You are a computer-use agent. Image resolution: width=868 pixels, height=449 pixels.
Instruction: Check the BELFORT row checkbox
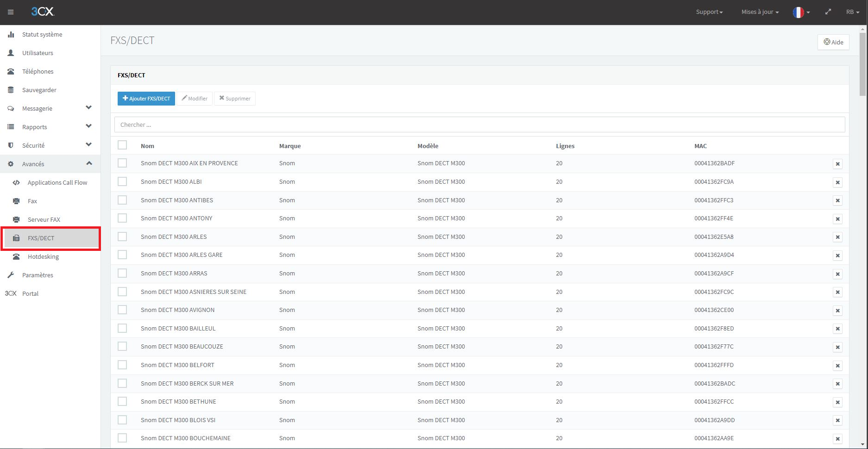coord(122,365)
